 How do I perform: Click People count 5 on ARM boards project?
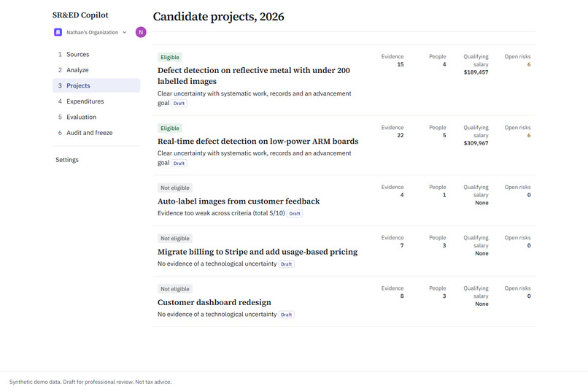click(x=444, y=136)
